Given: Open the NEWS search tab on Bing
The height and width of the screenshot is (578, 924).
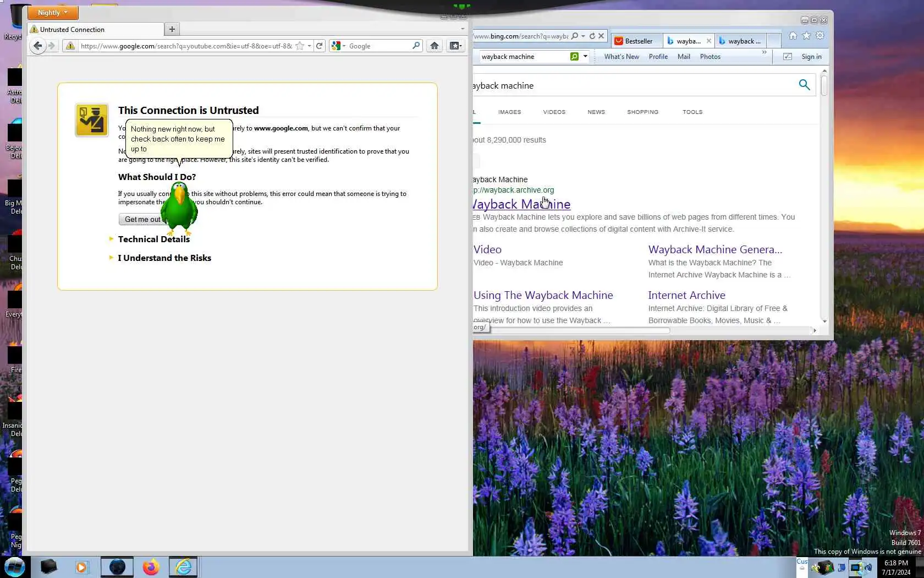Looking at the screenshot, I should pyautogui.click(x=596, y=112).
